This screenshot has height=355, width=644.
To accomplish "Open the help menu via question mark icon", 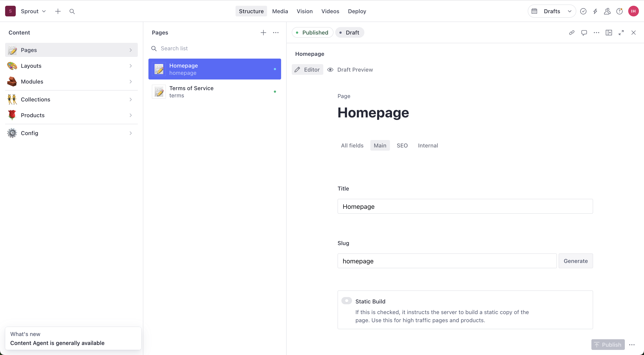I will (x=620, y=11).
